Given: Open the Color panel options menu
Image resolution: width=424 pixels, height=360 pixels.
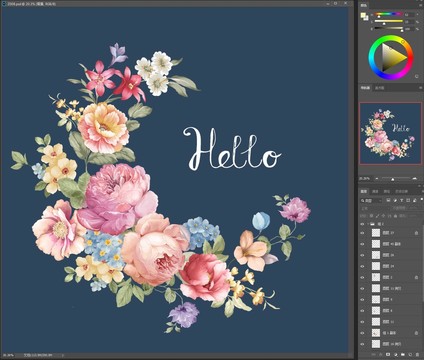Looking at the screenshot, I should point(421,5).
